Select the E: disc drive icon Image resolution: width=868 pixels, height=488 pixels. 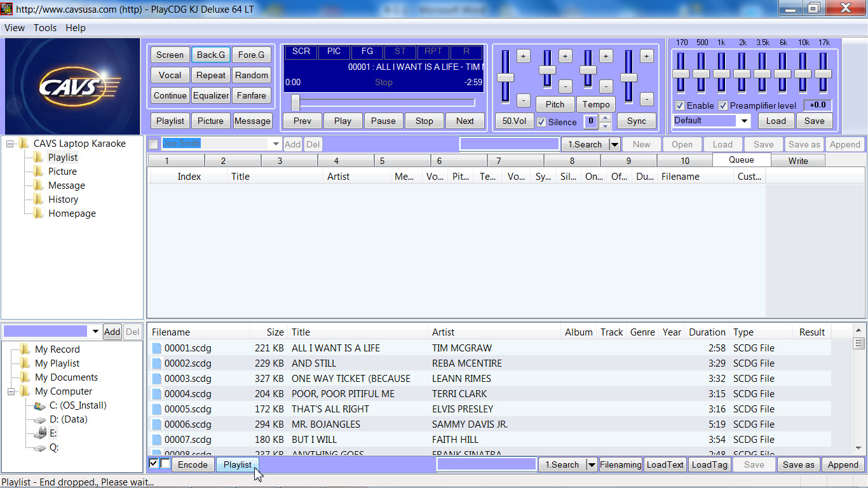[x=39, y=433]
